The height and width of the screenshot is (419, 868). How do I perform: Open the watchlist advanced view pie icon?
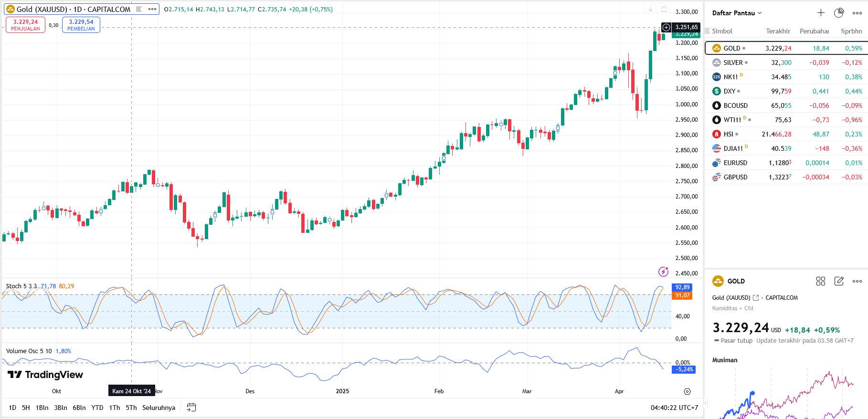tap(839, 13)
